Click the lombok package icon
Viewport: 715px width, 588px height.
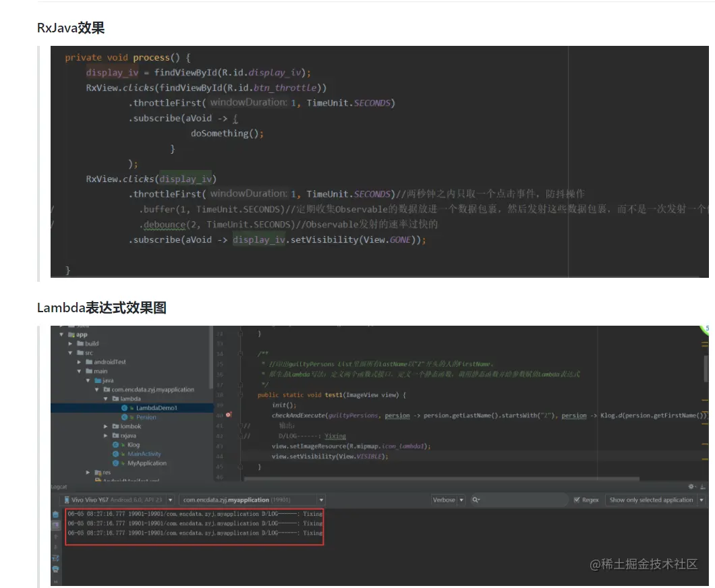tap(115, 426)
